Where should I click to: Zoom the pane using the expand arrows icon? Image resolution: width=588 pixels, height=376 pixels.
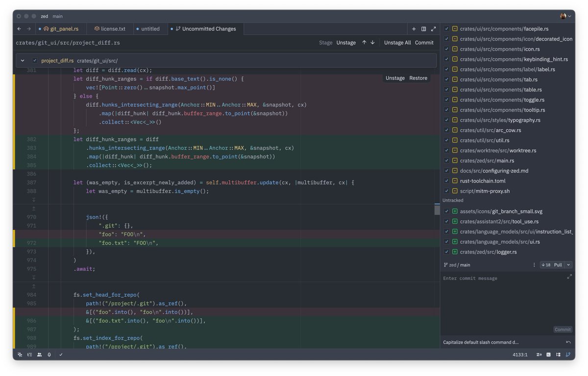(434, 29)
